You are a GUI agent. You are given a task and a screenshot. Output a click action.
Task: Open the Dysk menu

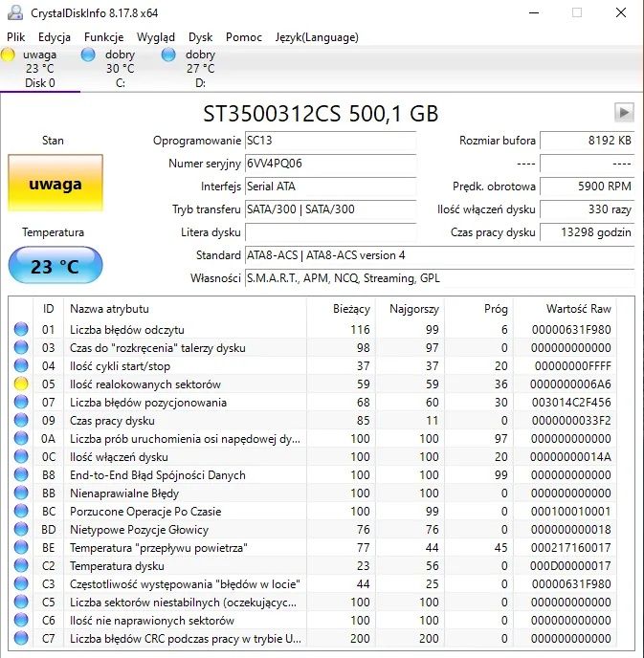tap(200, 37)
